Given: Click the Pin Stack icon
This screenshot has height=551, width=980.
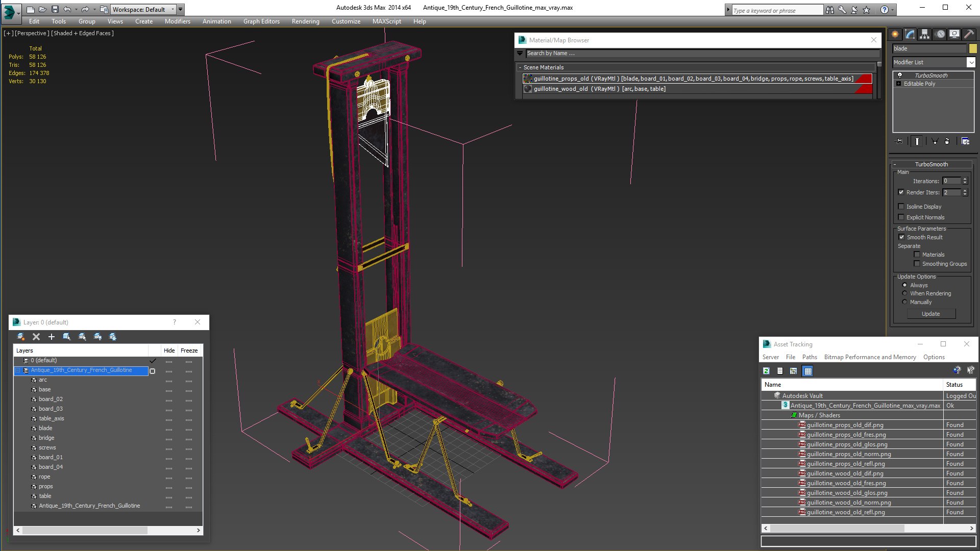Looking at the screenshot, I should point(899,141).
